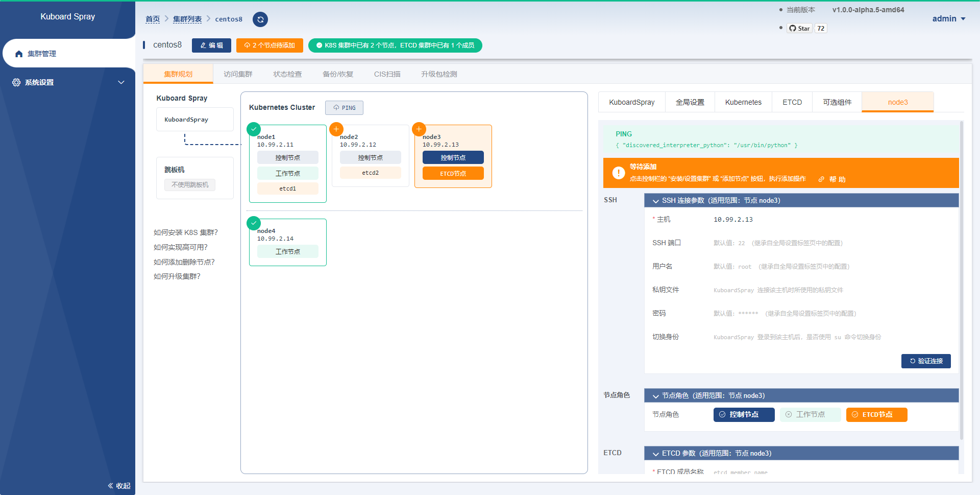Screen dimensions: 980x495
Task: Click the right panel vertical scrollbar
Action: (962, 280)
